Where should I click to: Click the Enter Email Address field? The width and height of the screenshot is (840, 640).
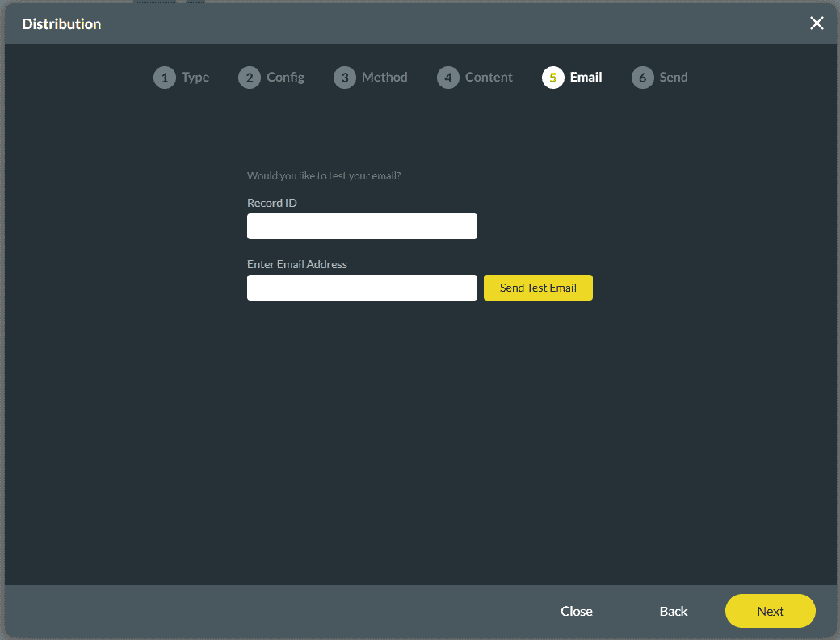pyautogui.click(x=362, y=288)
